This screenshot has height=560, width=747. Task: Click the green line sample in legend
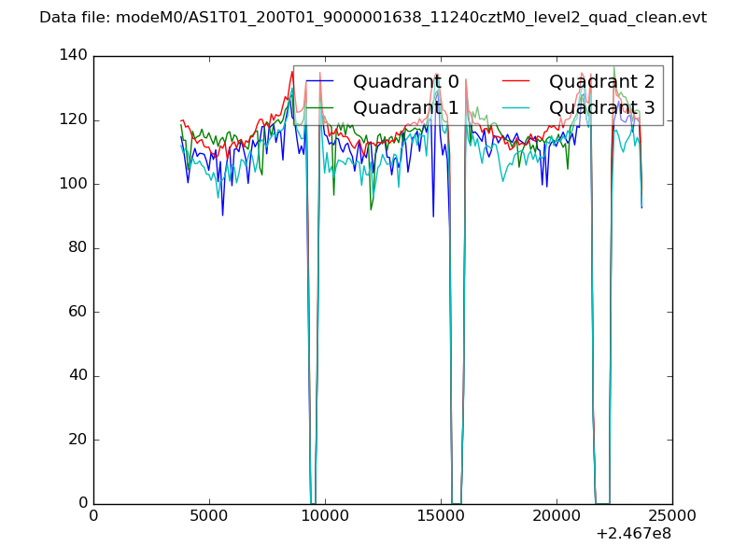(319, 108)
